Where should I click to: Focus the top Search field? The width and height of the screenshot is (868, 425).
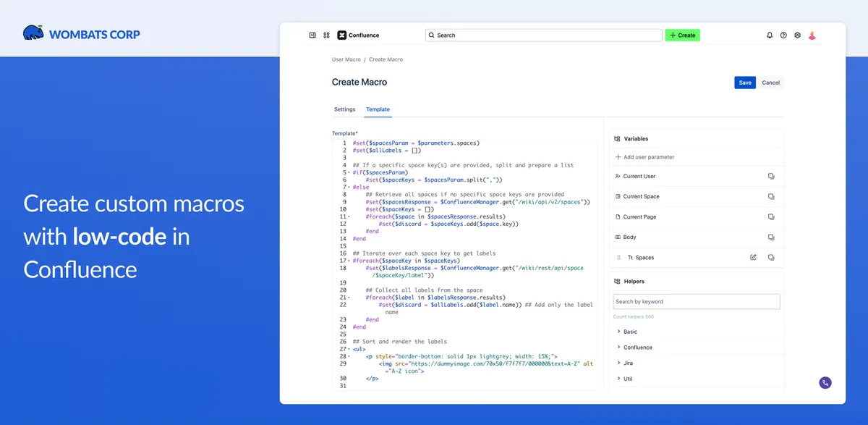543,35
